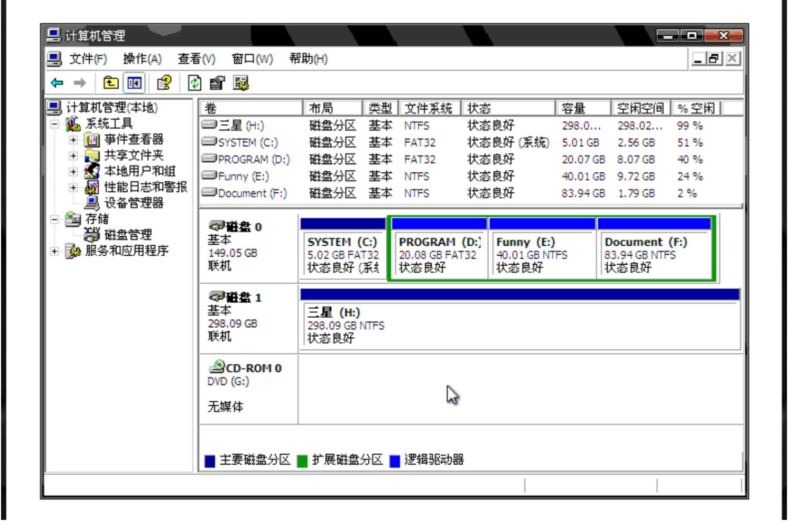The height and width of the screenshot is (532, 788).
Task: Expand the 服务和应用程序 node
Action: click(54, 252)
